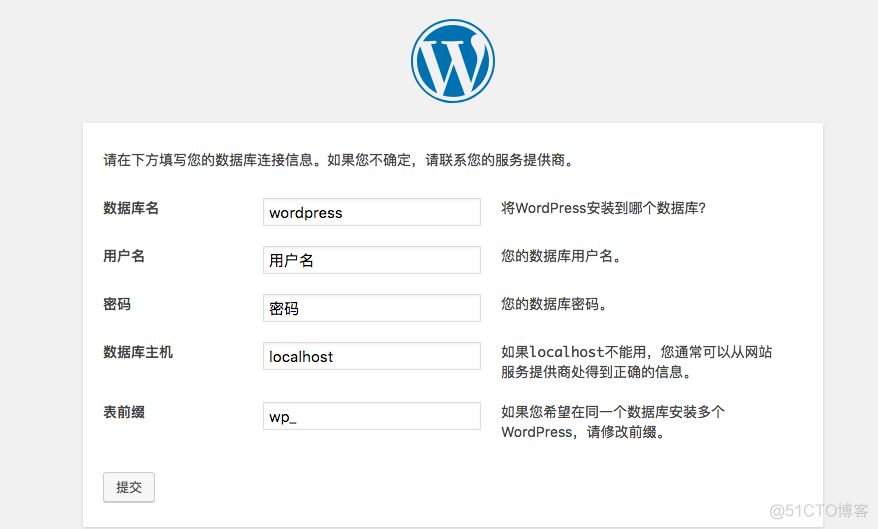This screenshot has width=878, height=529.
Task: Click the 密码 password input field
Action: [372, 308]
